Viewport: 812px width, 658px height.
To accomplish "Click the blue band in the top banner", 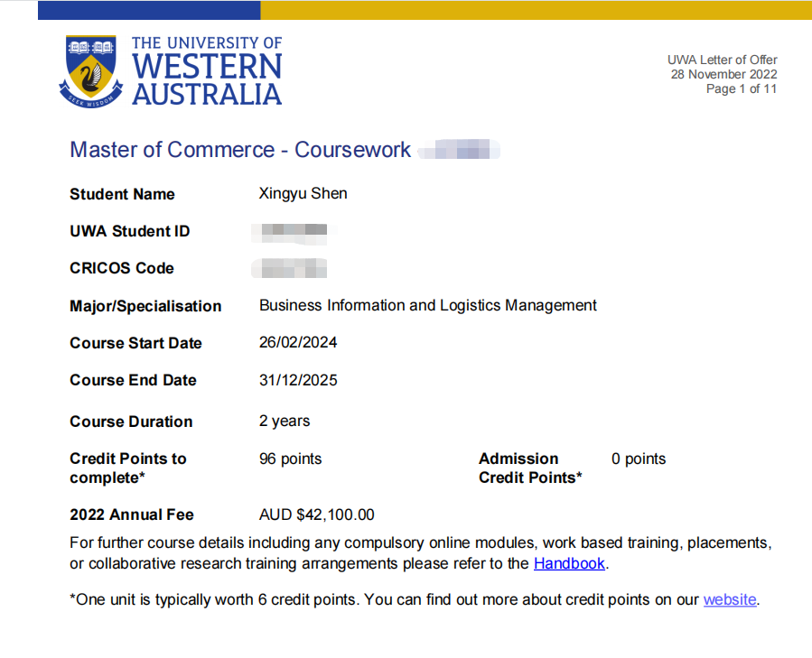I will (149, 10).
